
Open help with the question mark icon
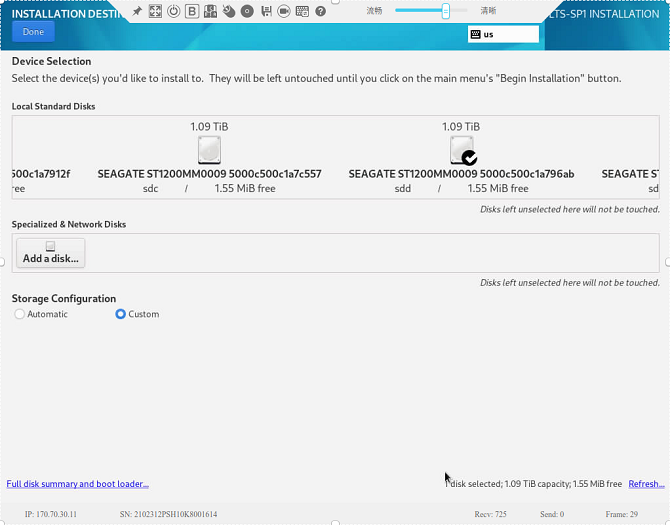320,11
